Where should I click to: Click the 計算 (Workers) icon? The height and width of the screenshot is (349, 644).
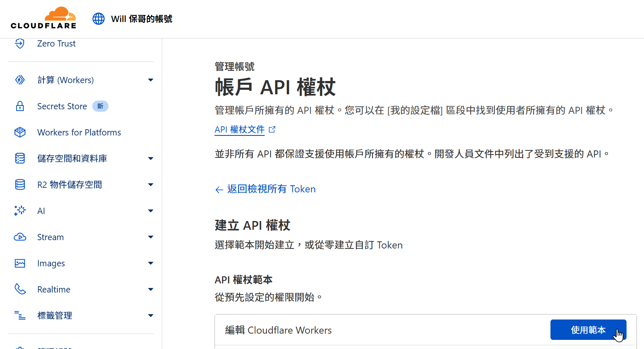20,80
